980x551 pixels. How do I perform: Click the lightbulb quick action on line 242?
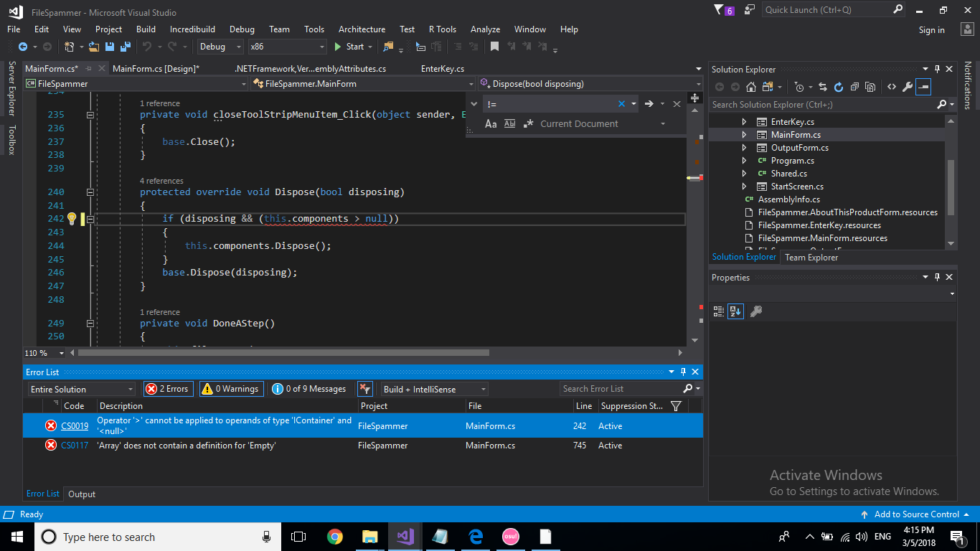tap(72, 219)
